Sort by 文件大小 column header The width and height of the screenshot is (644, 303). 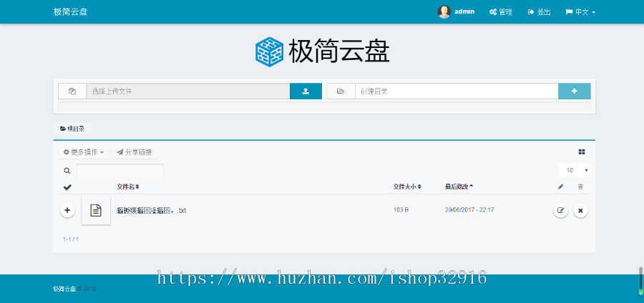coord(407,187)
